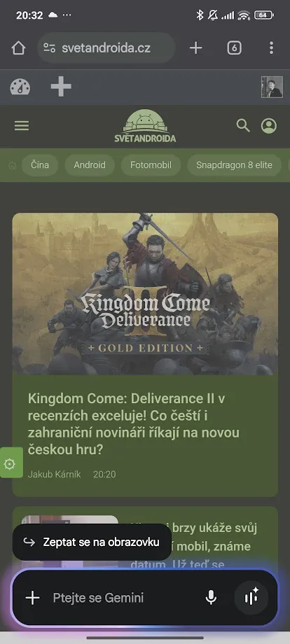Tap the Chrome home icon
Image resolution: width=290 pixels, height=644 pixels.
(18, 48)
